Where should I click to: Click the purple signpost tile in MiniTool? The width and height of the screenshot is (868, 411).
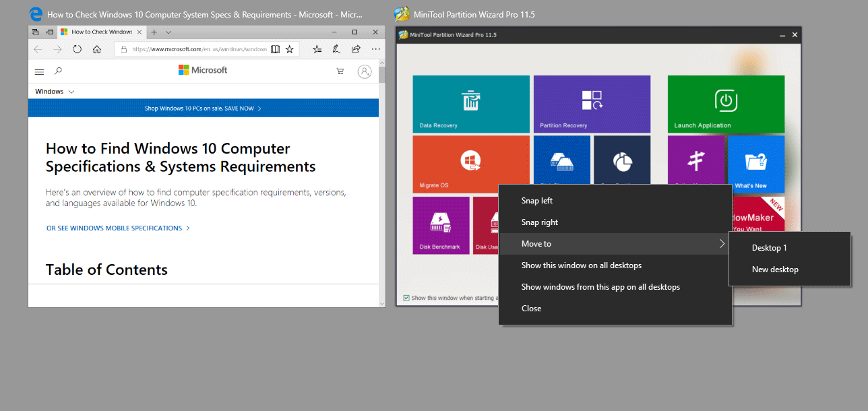click(x=696, y=160)
